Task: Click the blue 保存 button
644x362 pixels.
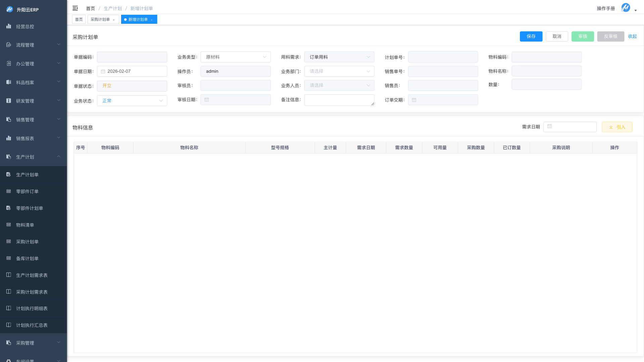Action: pos(531,36)
